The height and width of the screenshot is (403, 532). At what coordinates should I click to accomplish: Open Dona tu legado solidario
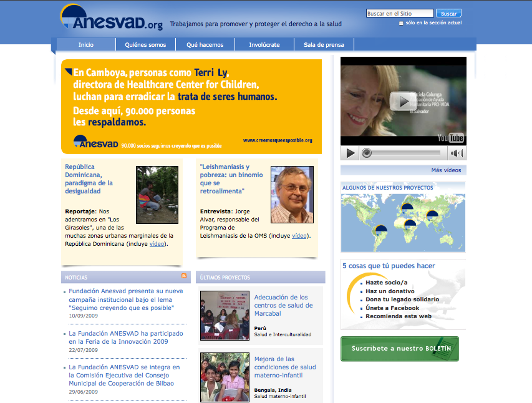point(402,299)
